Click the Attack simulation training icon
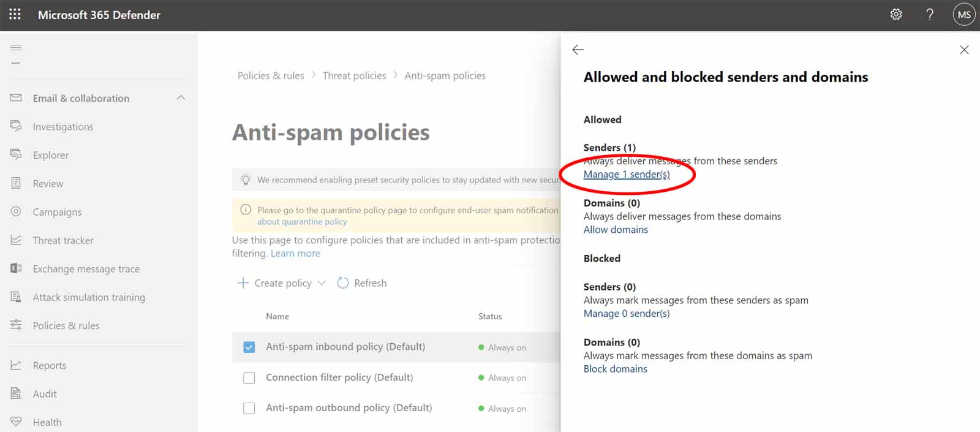The height and width of the screenshot is (432, 980). tap(16, 297)
